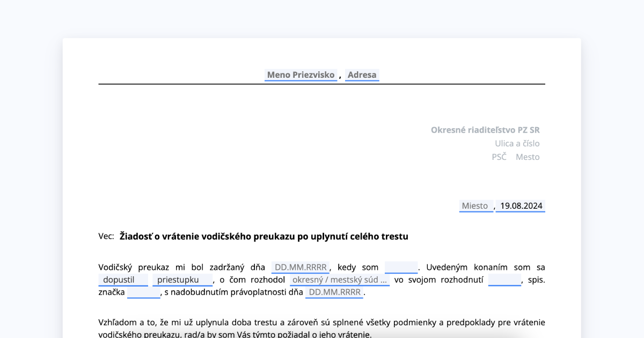This screenshot has width=644, height=338.
Task: Click the Okresné riaditeľstvo PZ SR recipient line
Action: pos(485,129)
